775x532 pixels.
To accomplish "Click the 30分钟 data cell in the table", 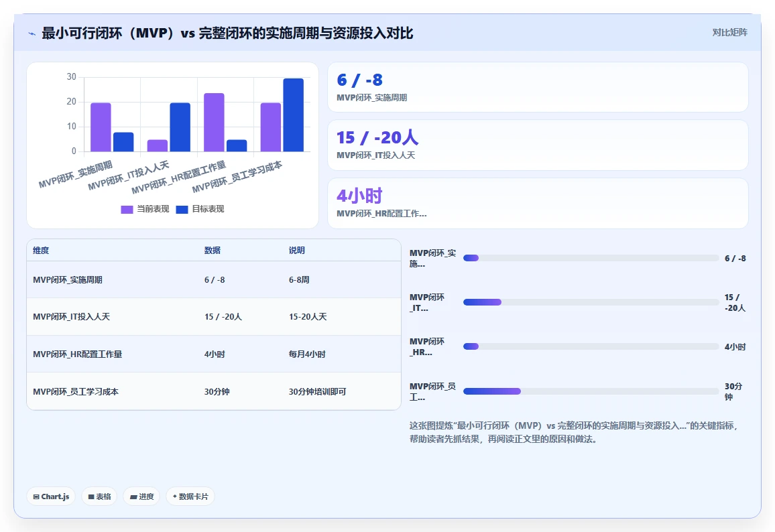I will (x=217, y=392).
